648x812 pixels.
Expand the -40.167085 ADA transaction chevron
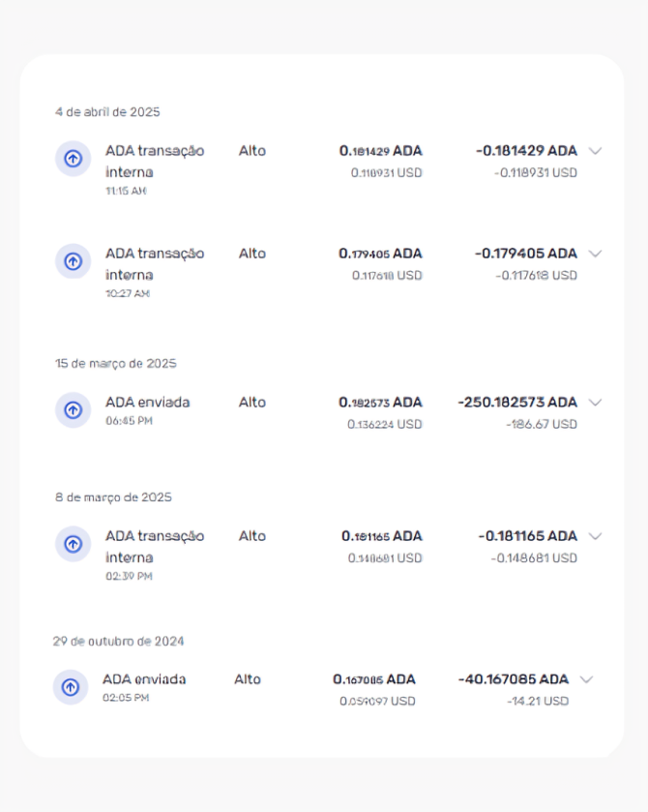[586, 679]
